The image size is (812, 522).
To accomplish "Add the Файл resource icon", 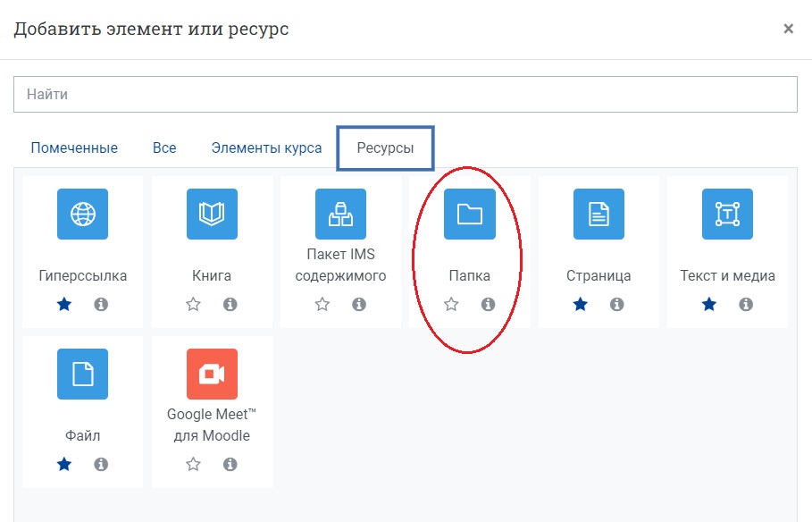I will point(82,375).
